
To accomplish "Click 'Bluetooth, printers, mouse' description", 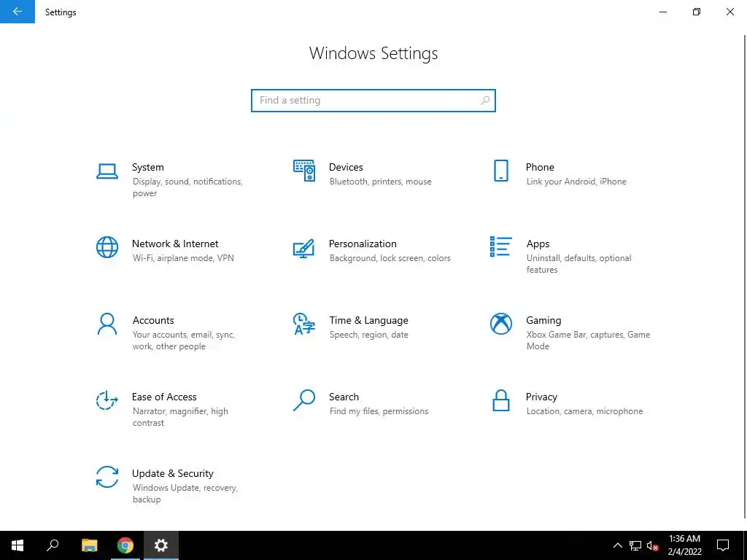I will [380, 182].
